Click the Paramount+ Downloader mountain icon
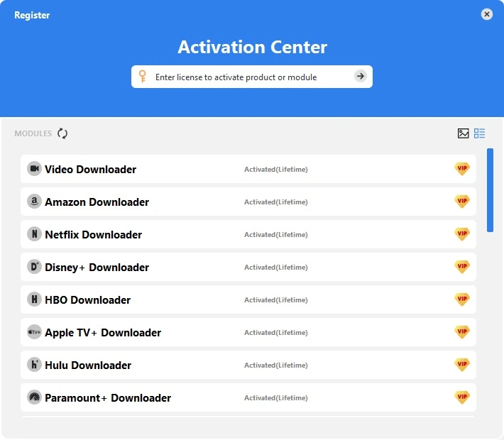The width and height of the screenshot is (504, 440). click(x=34, y=397)
